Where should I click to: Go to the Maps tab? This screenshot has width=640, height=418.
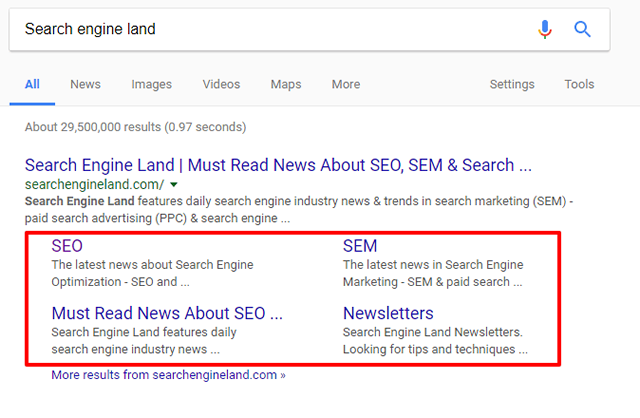(x=286, y=84)
